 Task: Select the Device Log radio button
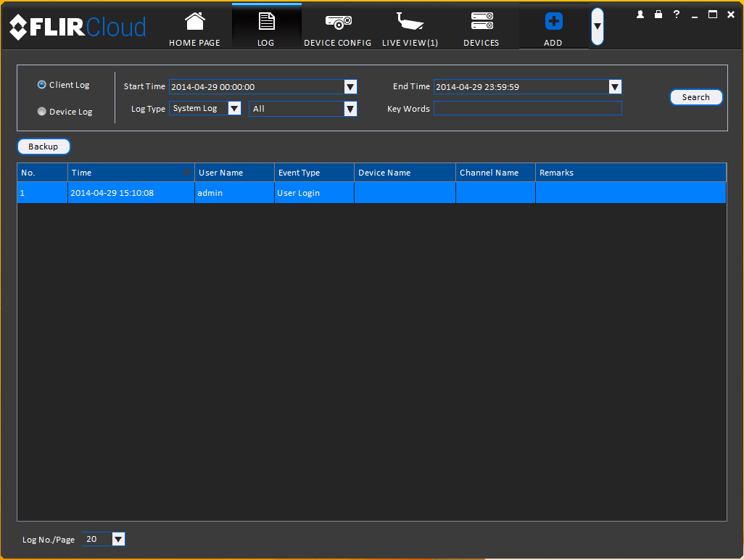pos(42,111)
